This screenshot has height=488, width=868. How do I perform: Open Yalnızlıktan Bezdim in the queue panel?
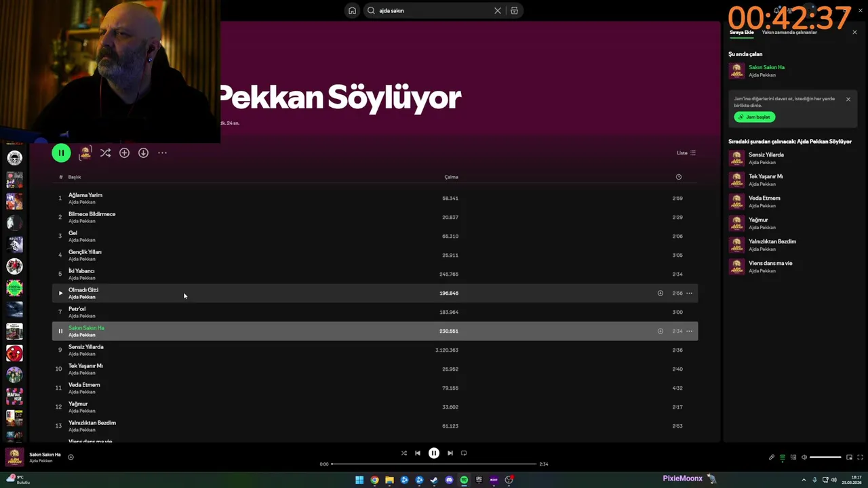[772, 241]
